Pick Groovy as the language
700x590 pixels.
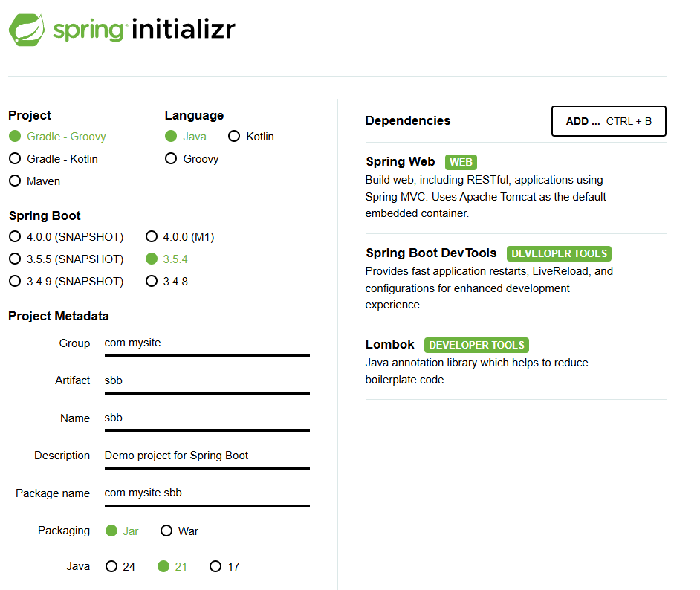[192, 159]
